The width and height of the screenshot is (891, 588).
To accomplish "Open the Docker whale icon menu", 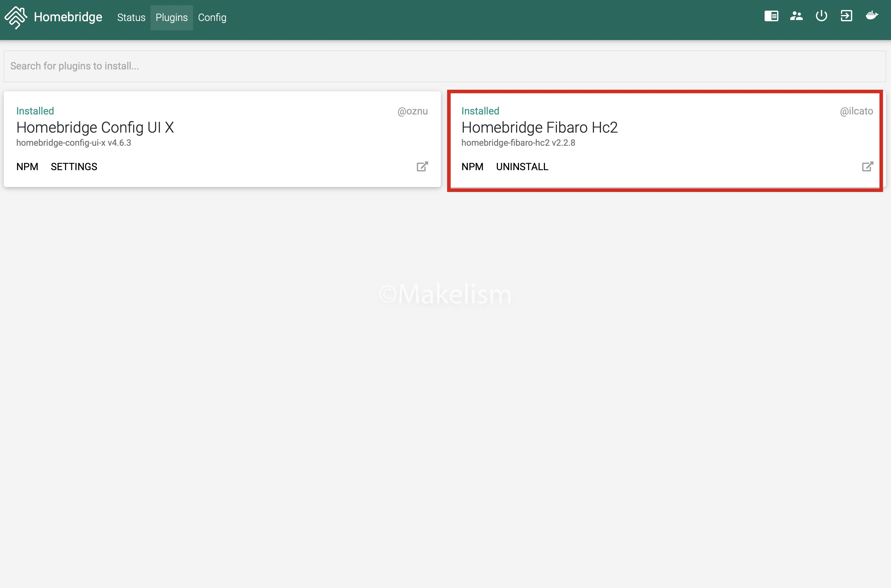I will [872, 16].
